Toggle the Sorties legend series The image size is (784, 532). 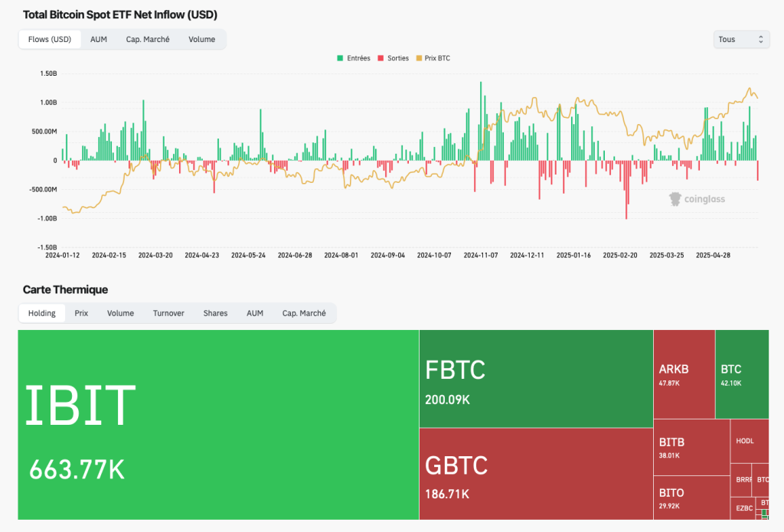click(394, 58)
